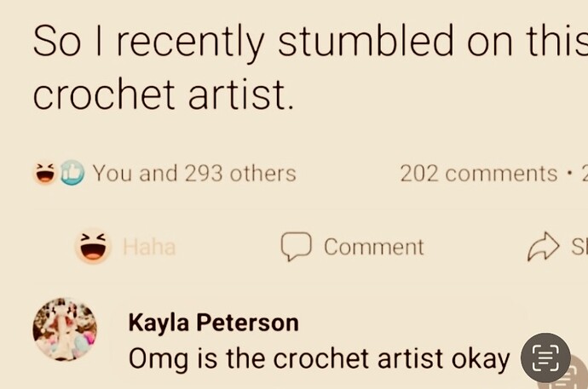Open the Comment action
The image size is (588, 389).
(353, 247)
